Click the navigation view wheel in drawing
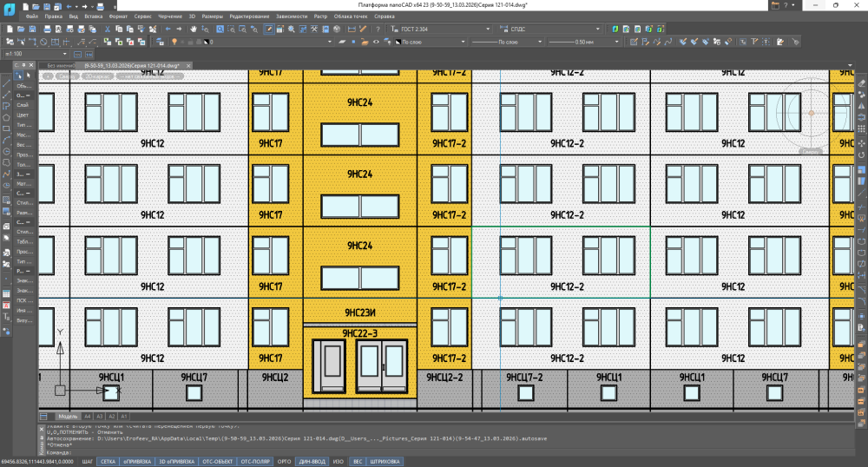868x467 pixels. coord(811,114)
